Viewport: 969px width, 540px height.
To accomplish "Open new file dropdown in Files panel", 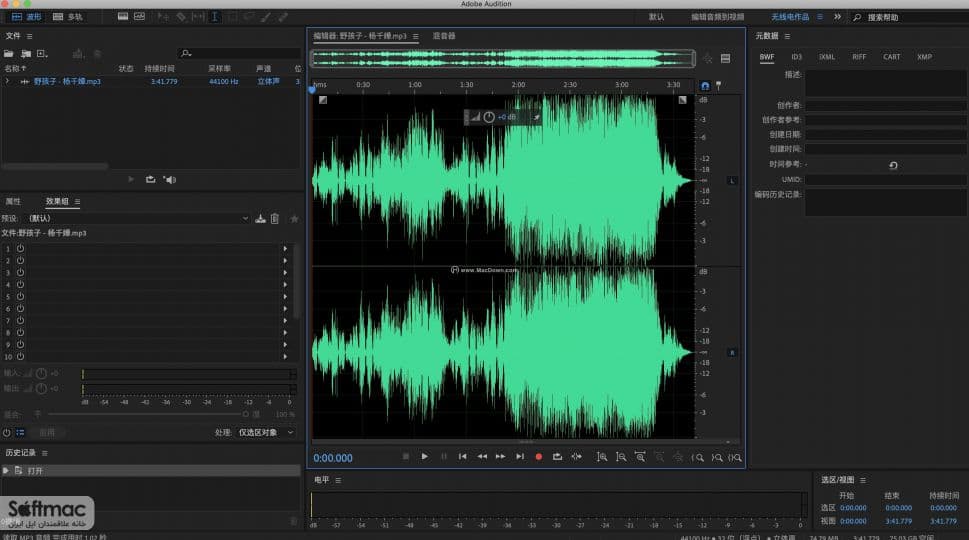I will (42, 54).
